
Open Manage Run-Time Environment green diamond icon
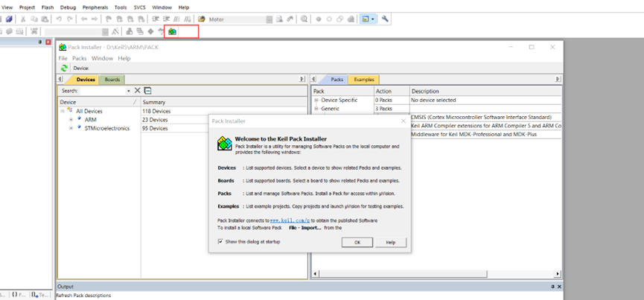[150, 31]
